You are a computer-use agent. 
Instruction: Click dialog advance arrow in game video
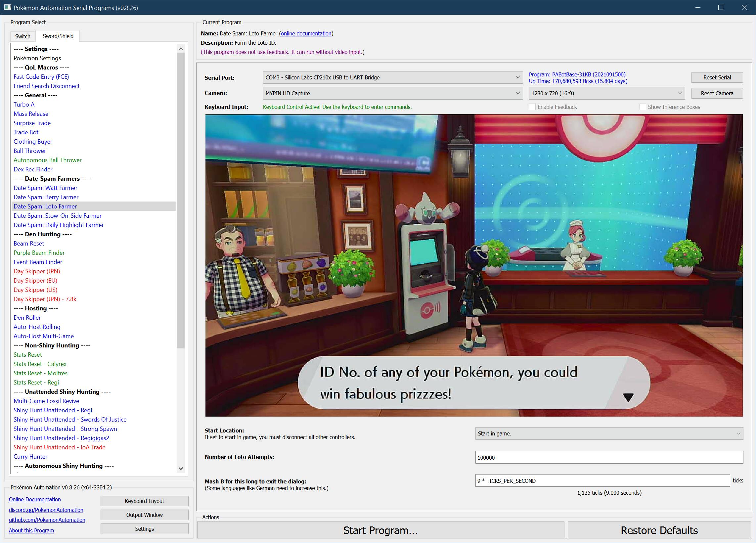click(628, 397)
